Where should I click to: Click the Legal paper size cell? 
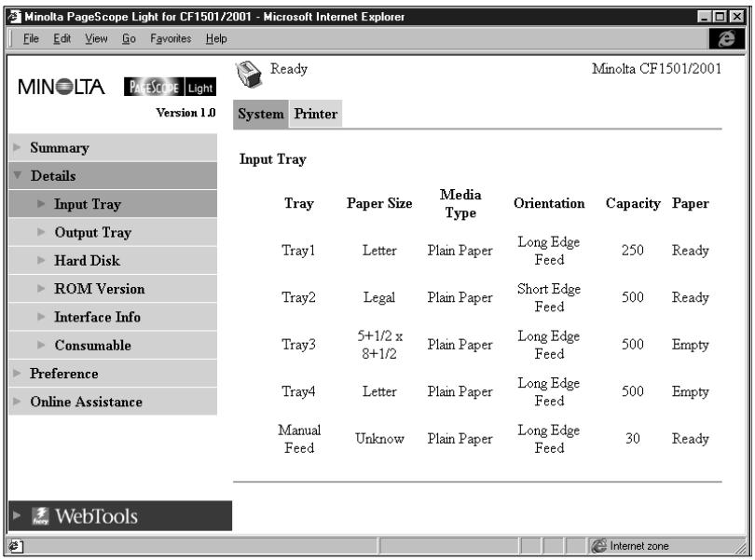click(x=379, y=297)
